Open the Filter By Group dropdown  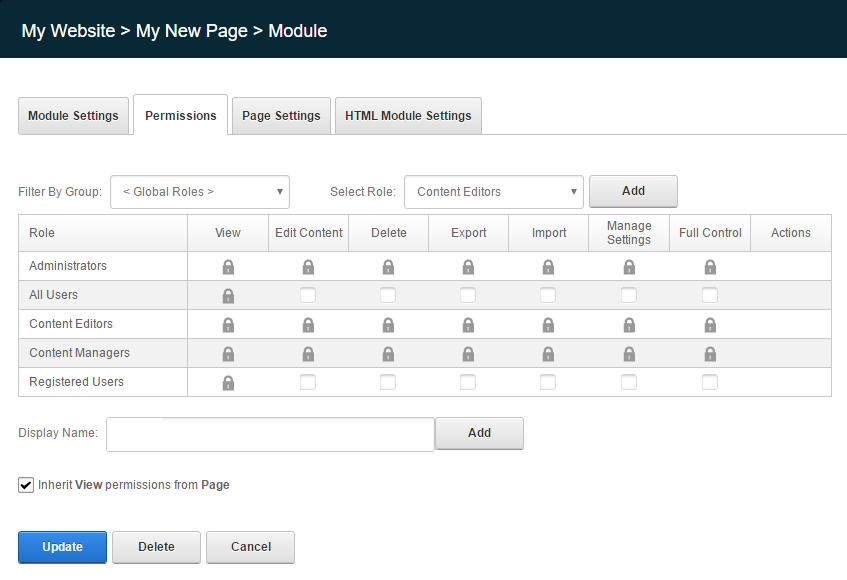click(200, 191)
